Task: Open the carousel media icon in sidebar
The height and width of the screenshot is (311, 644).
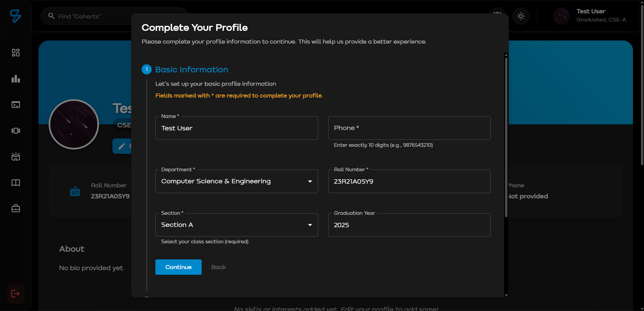Action: click(15, 131)
